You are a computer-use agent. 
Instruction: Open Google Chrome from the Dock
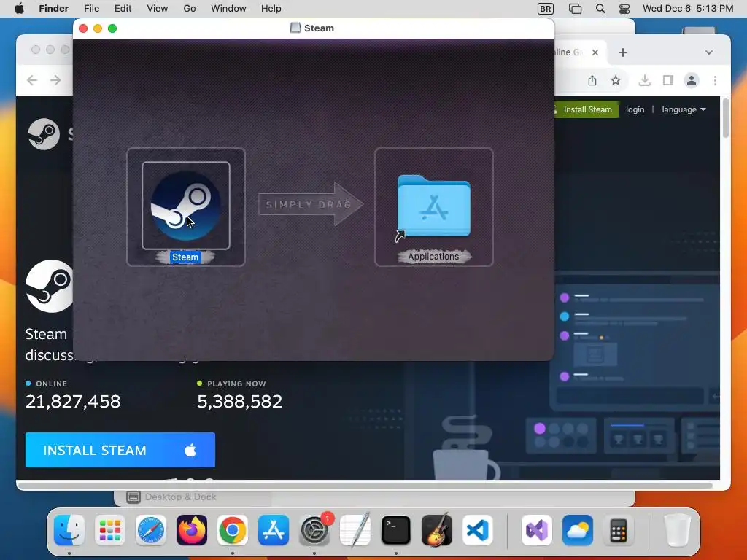pos(233,530)
